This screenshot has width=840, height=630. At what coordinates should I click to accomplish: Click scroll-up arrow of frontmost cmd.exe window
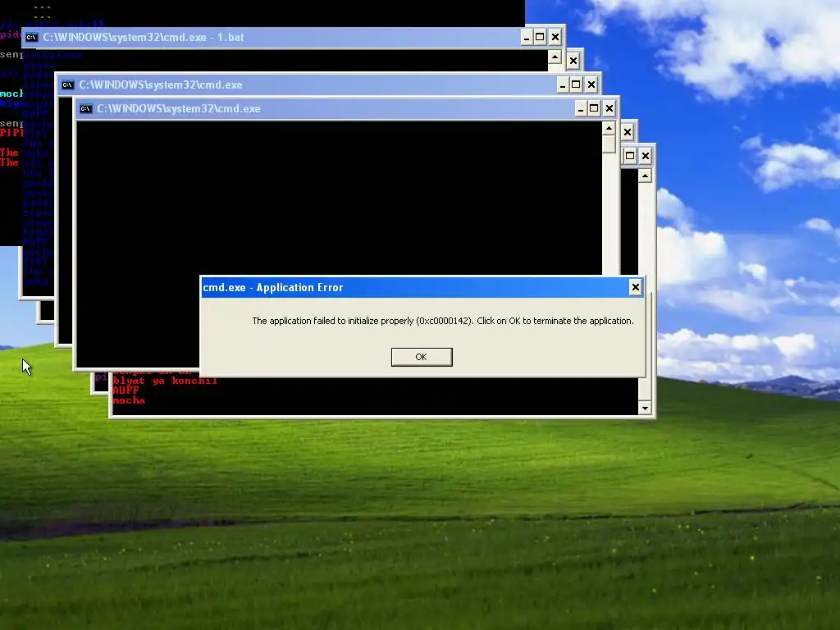coord(609,128)
